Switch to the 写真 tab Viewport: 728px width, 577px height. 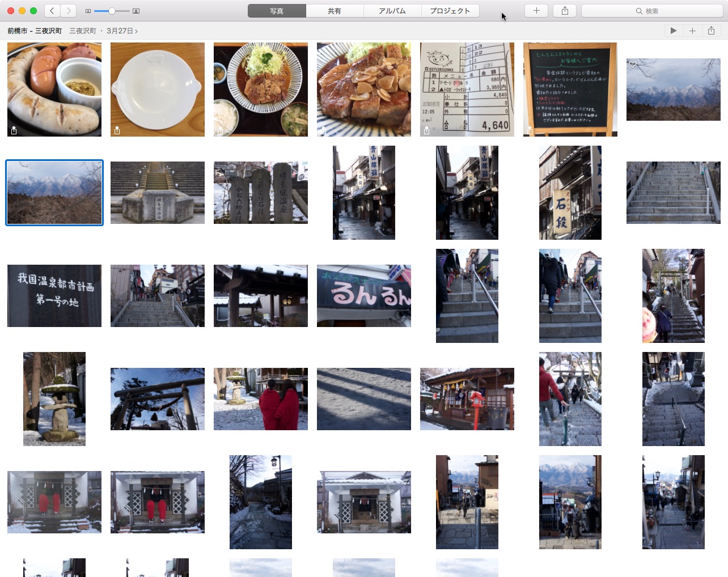[x=277, y=11]
